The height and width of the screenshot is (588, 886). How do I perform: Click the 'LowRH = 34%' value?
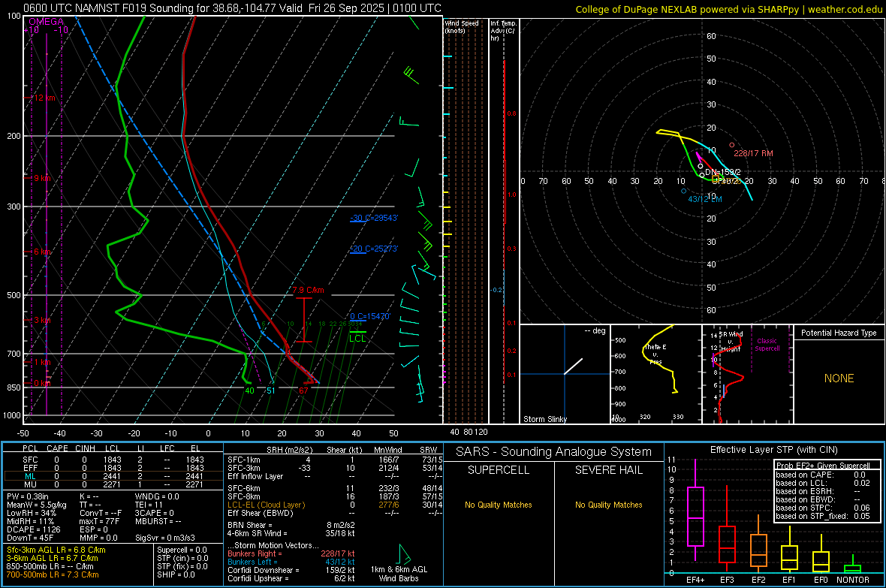[x=31, y=513]
